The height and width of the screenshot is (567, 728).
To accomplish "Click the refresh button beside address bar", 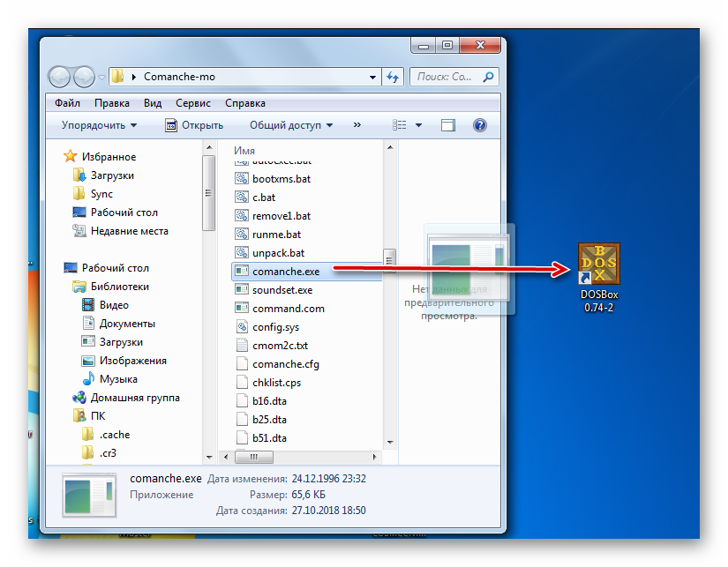I will [x=394, y=77].
